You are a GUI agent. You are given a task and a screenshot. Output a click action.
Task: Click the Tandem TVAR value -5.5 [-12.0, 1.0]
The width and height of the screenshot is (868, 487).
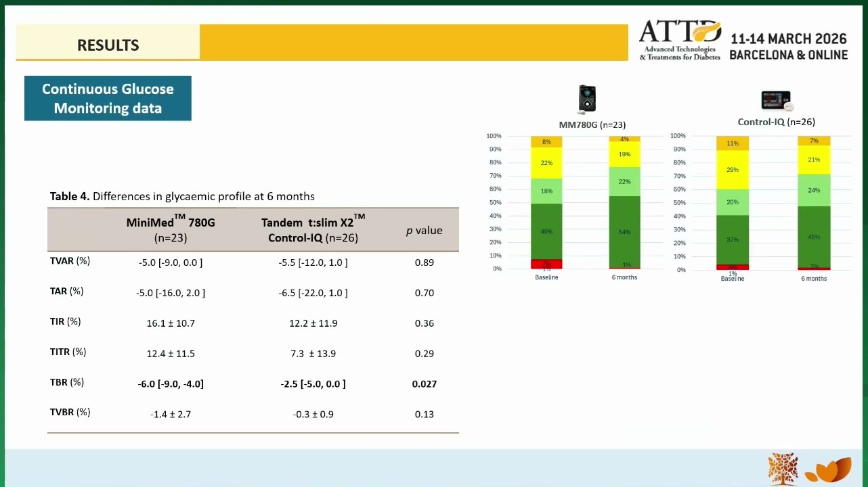pyautogui.click(x=313, y=262)
